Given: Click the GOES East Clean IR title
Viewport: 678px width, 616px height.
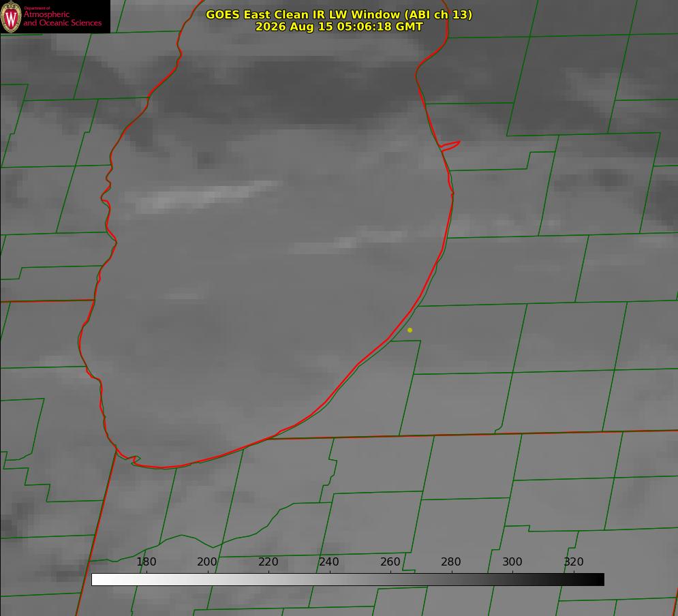Looking at the screenshot, I should tap(339, 14).
